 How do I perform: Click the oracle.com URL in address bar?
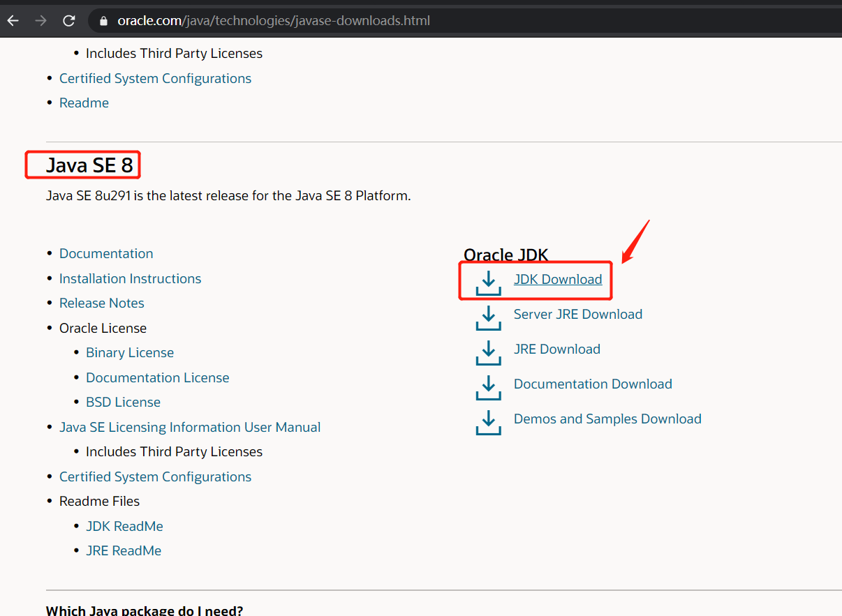tap(274, 21)
